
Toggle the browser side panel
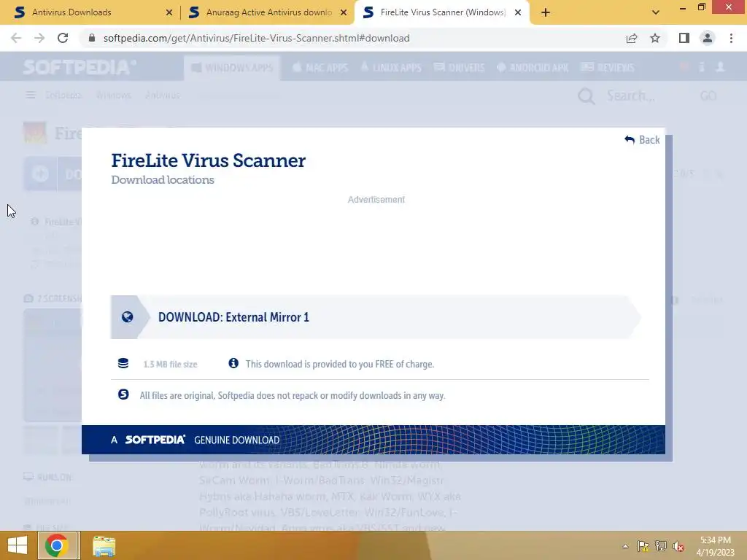(x=684, y=38)
